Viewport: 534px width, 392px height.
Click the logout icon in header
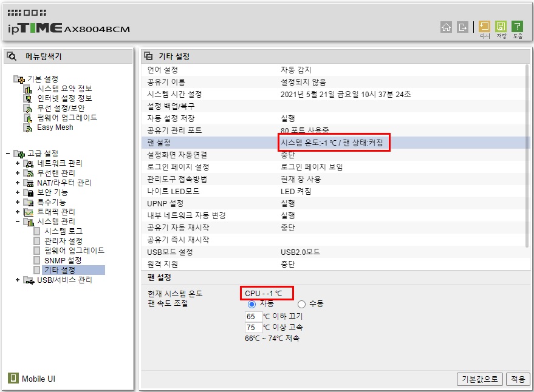(462, 27)
